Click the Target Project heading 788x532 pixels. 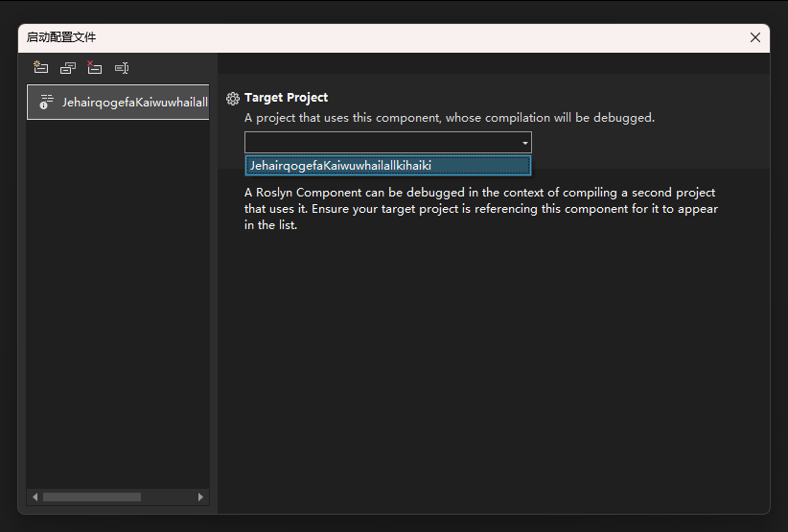pos(286,98)
